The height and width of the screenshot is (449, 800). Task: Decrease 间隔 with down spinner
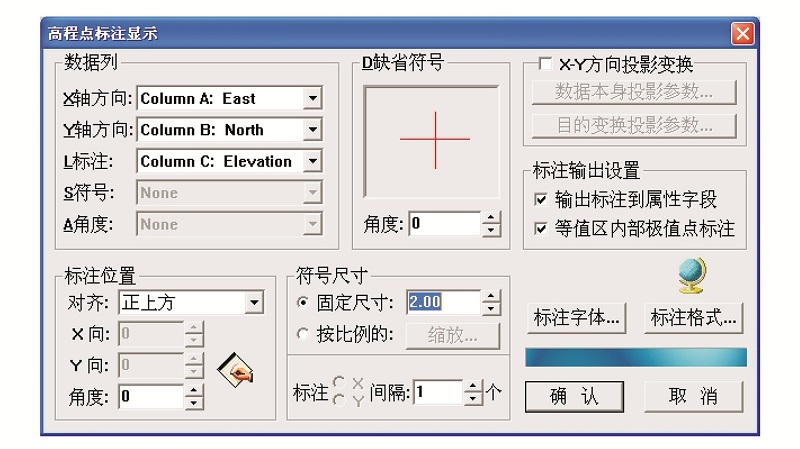pos(473,398)
